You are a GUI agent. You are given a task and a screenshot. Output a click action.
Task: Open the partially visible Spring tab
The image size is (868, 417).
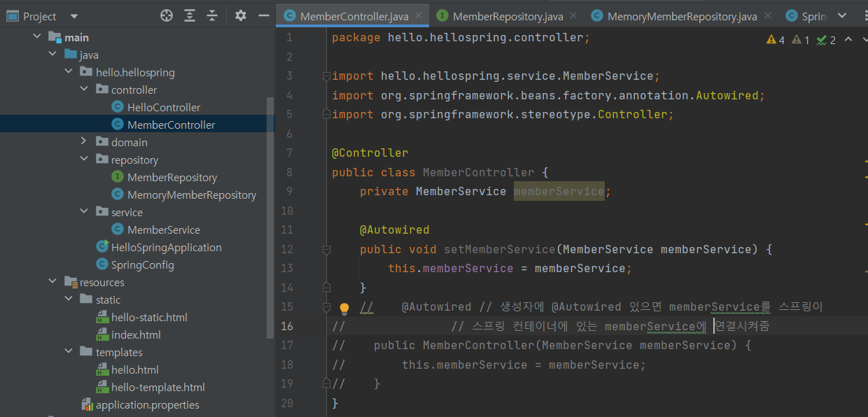click(805, 16)
